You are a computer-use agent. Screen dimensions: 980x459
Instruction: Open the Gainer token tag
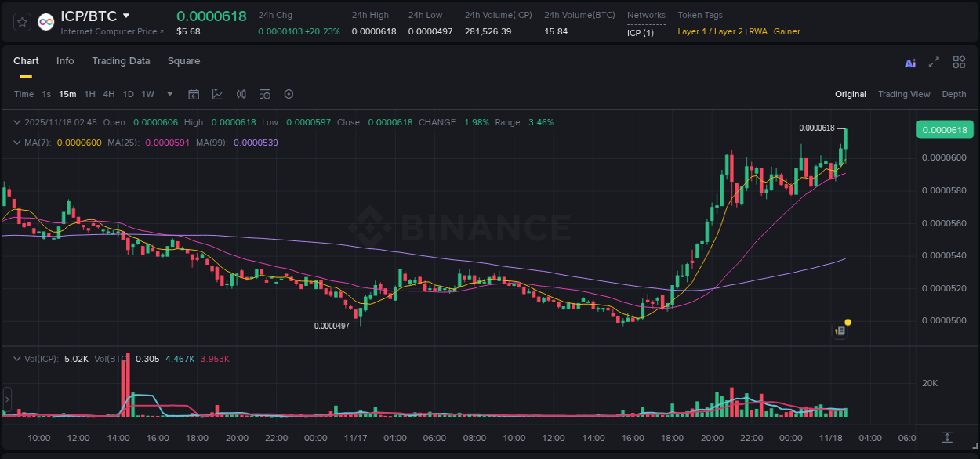[786, 32]
